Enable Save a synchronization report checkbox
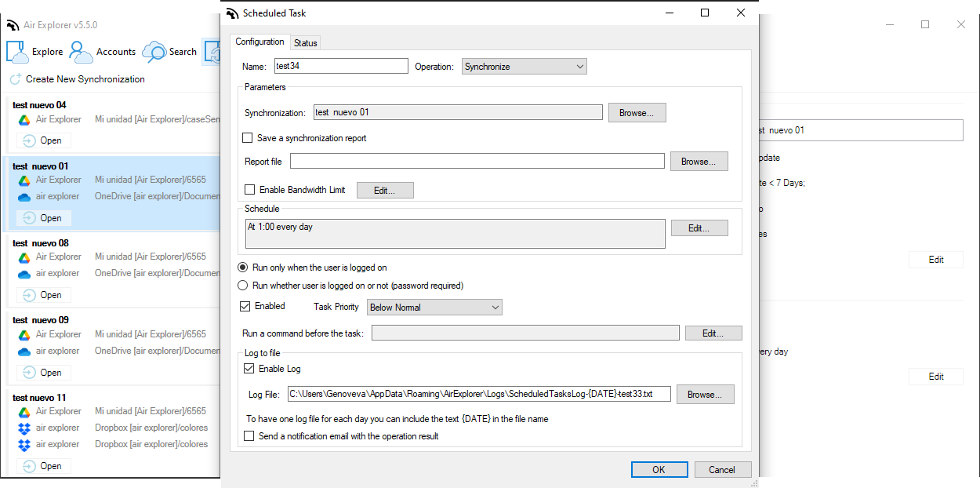 point(249,138)
